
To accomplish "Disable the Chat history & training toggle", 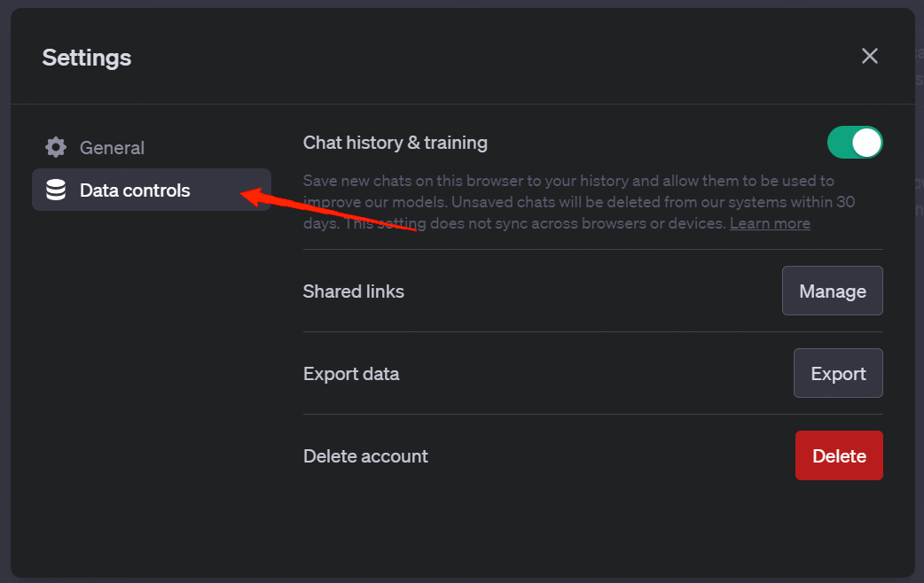I will [854, 142].
